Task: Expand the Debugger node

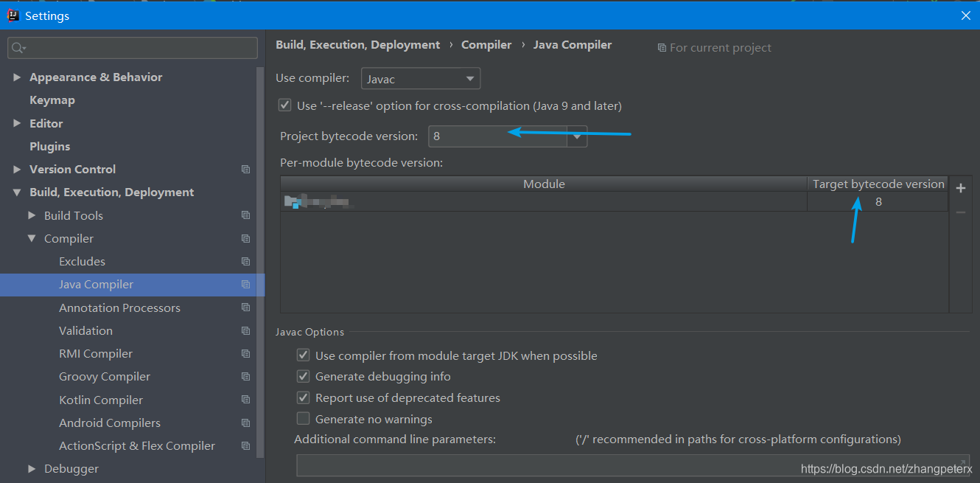Action: pyautogui.click(x=32, y=468)
